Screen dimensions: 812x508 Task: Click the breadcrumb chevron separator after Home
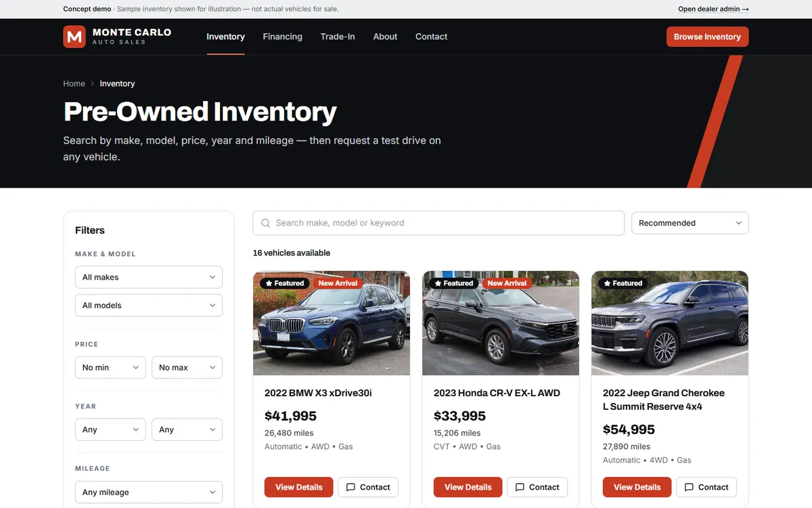click(x=93, y=84)
